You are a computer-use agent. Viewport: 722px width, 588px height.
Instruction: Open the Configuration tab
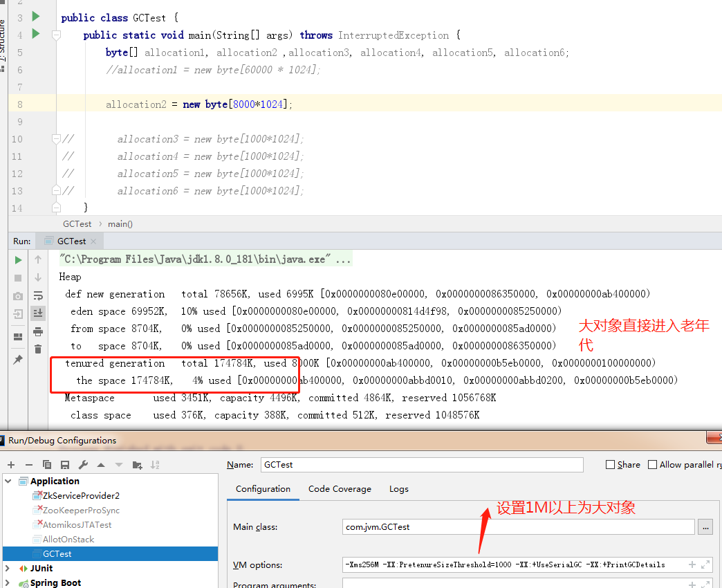click(263, 489)
